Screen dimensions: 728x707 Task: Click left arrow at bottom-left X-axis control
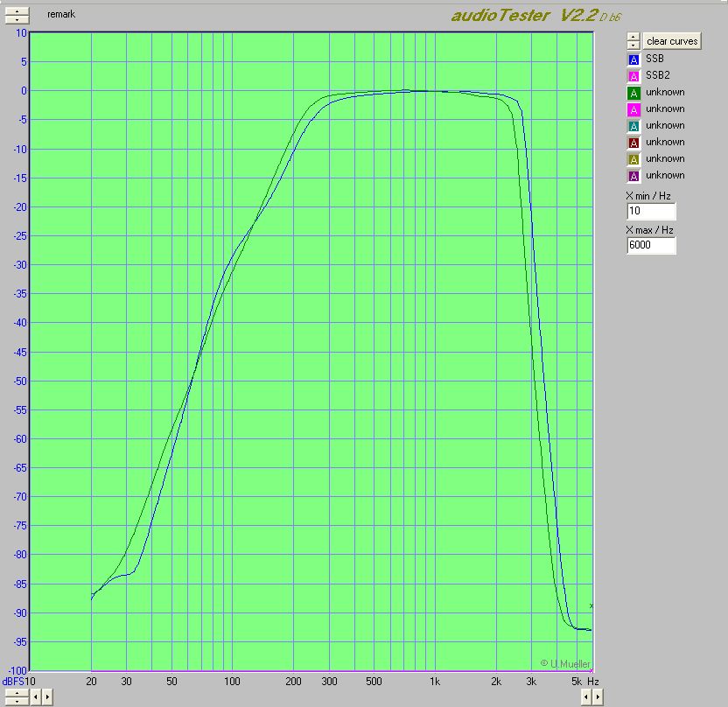(x=35, y=697)
